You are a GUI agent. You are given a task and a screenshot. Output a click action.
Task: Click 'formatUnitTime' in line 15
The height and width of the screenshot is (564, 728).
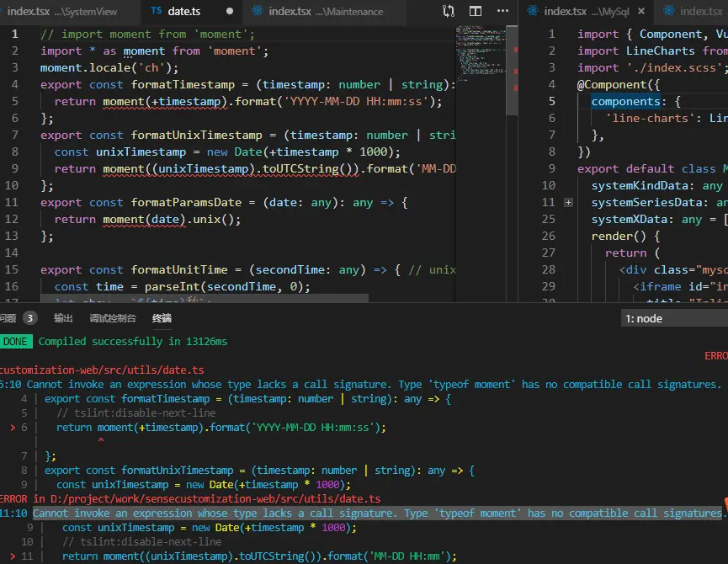point(179,269)
